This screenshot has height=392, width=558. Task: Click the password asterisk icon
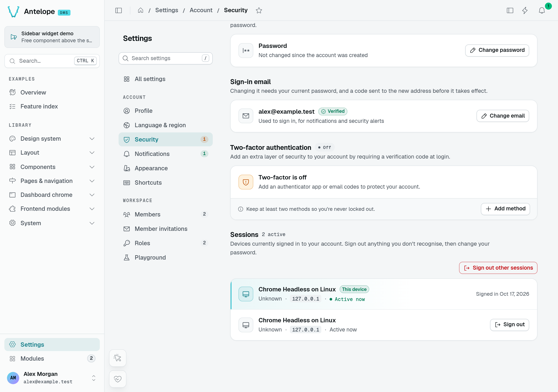246,51
